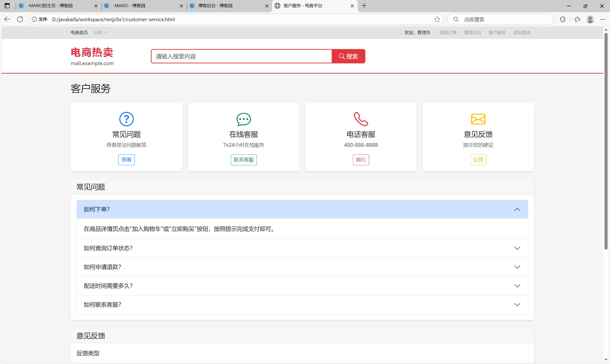The height and width of the screenshot is (364, 610).
Task: Click the green chat bubble online service icon
Action: pos(243,119)
